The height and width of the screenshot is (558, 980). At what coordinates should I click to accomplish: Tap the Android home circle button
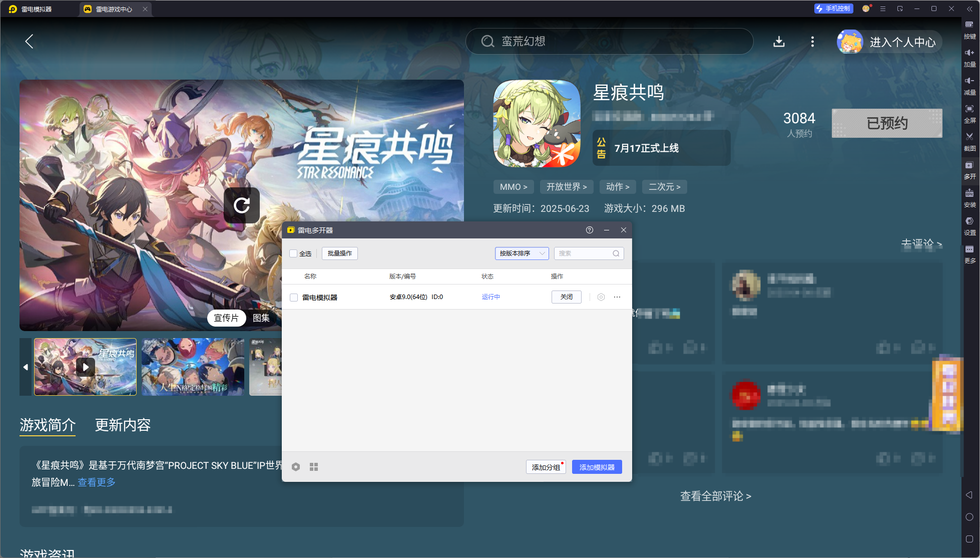(x=969, y=517)
